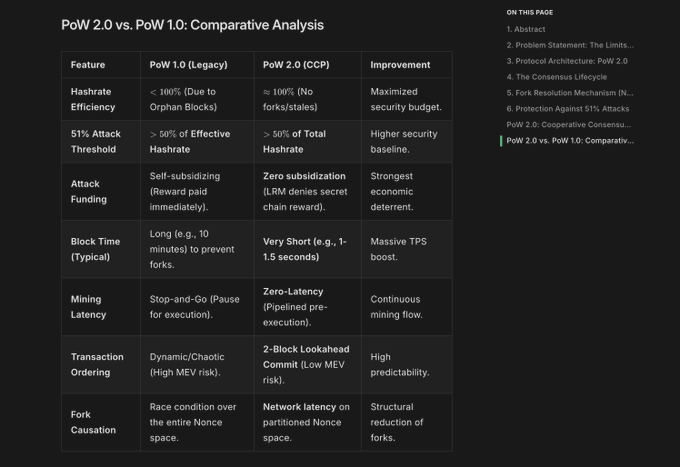This screenshot has height=467, width=680.
Task: Click the PoW 1.0 (Legacy) column header
Action: 188,65
